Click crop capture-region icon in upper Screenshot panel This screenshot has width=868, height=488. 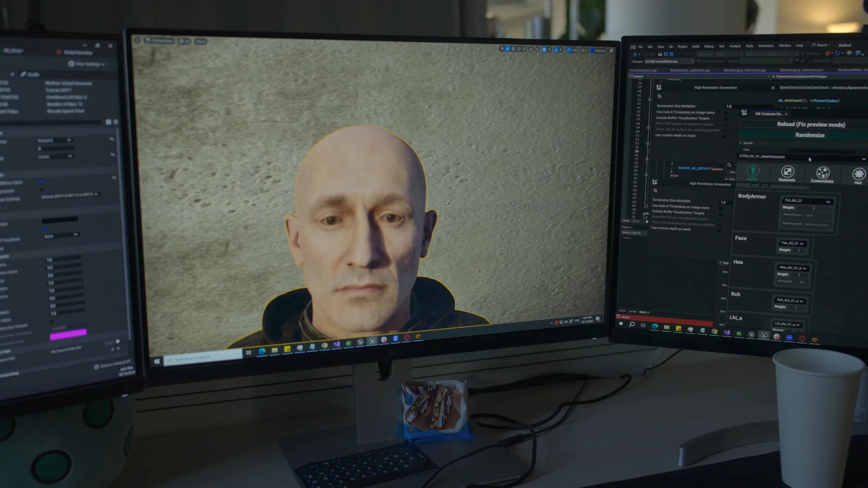(659, 96)
